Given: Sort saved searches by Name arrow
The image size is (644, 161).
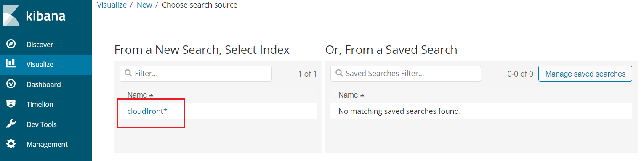Looking at the screenshot, I should pos(362,95).
